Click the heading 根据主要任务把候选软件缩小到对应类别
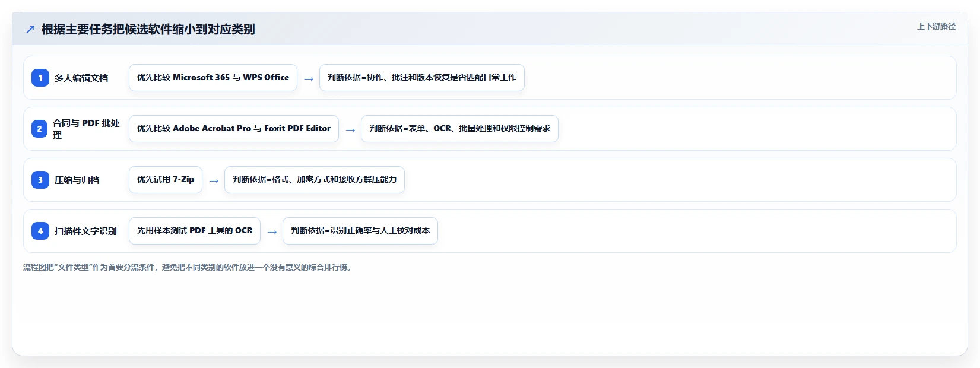 tap(148, 29)
